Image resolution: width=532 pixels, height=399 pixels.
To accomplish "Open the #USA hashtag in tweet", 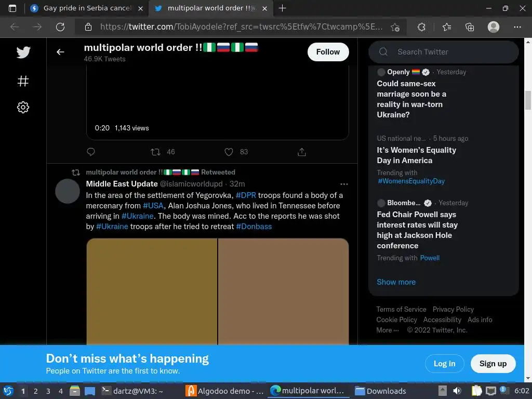I will [153, 206].
